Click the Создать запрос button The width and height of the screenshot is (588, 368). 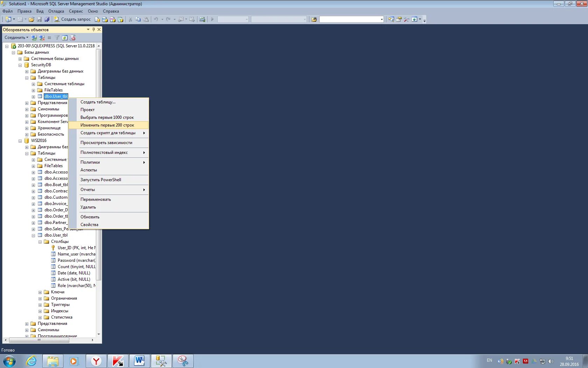tap(72, 19)
